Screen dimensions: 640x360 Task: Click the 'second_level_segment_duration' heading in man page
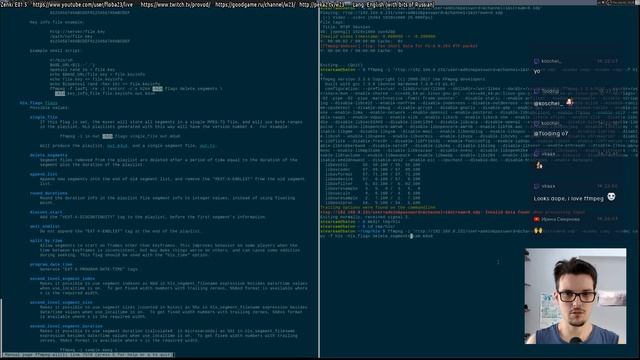point(66,326)
